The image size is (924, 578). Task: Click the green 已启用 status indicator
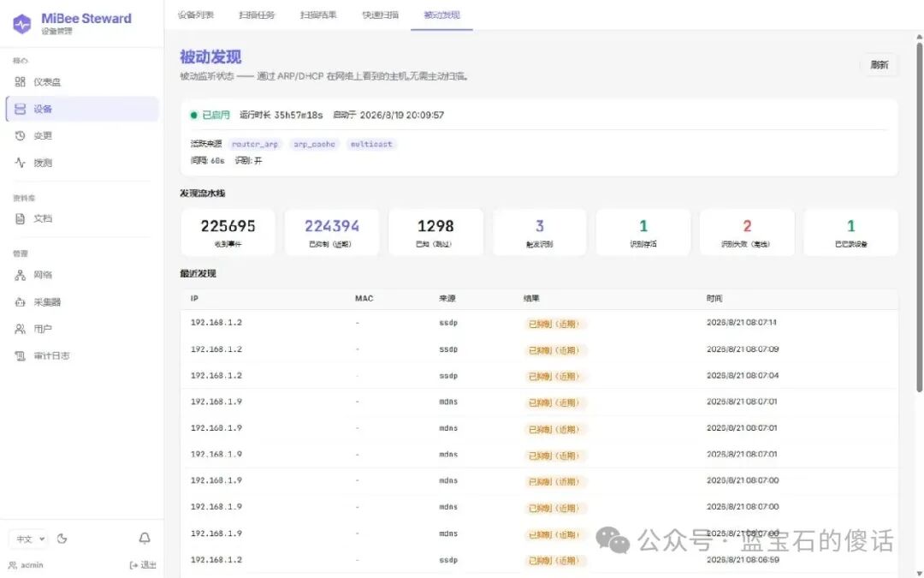[210, 115]
